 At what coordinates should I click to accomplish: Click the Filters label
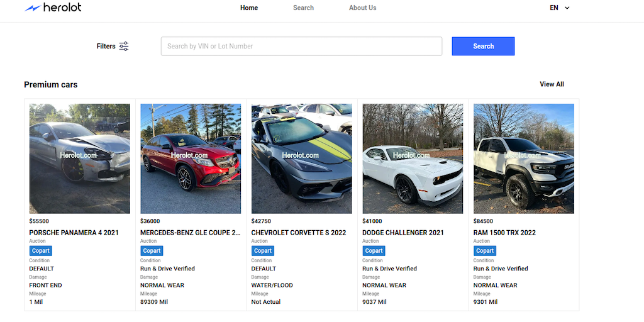click(106, 46)
